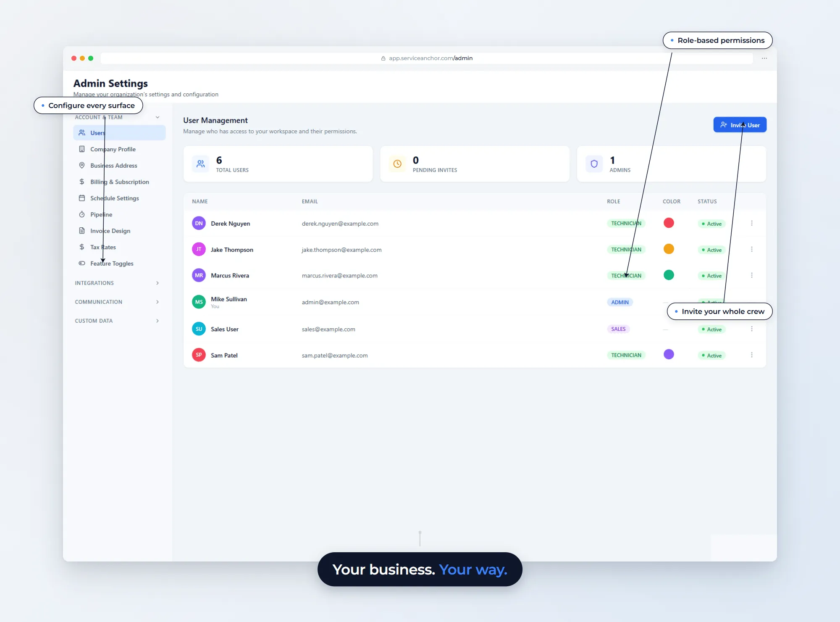This screenshot has height=622, width=840.
Task: Open Invoice Design settings
Action: 119,231
